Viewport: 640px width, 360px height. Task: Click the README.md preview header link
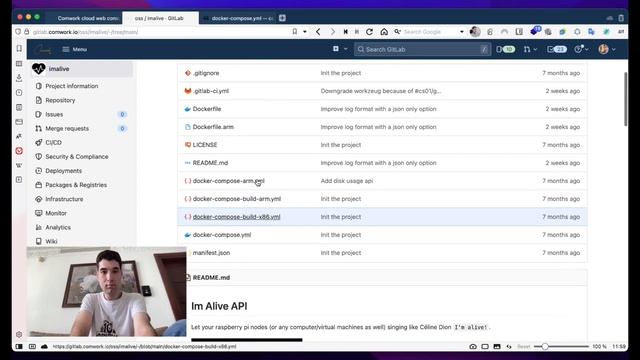[x=211, y=278]
